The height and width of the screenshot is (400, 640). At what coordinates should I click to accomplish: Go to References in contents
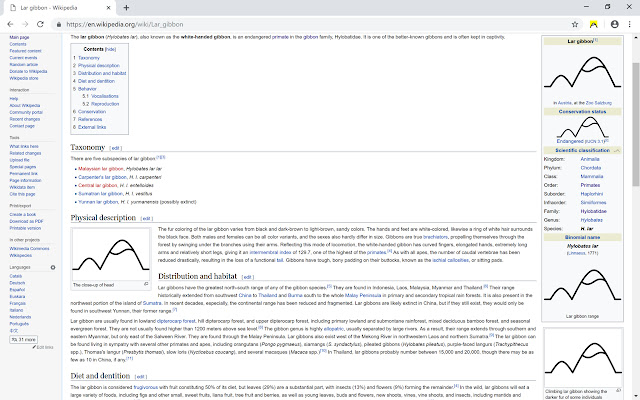click(90, 120)
